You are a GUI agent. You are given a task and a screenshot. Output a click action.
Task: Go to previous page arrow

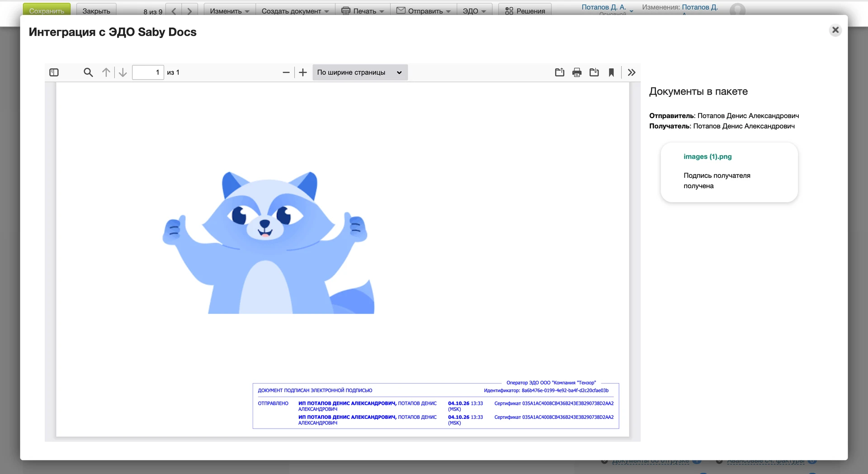(106, 72)
